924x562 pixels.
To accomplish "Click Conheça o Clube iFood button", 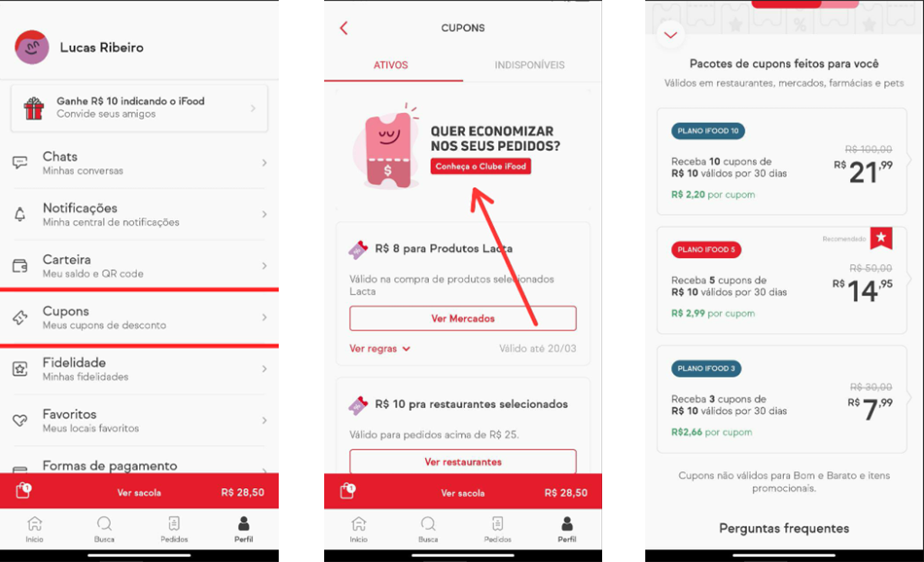I will (x=480, y=166).
